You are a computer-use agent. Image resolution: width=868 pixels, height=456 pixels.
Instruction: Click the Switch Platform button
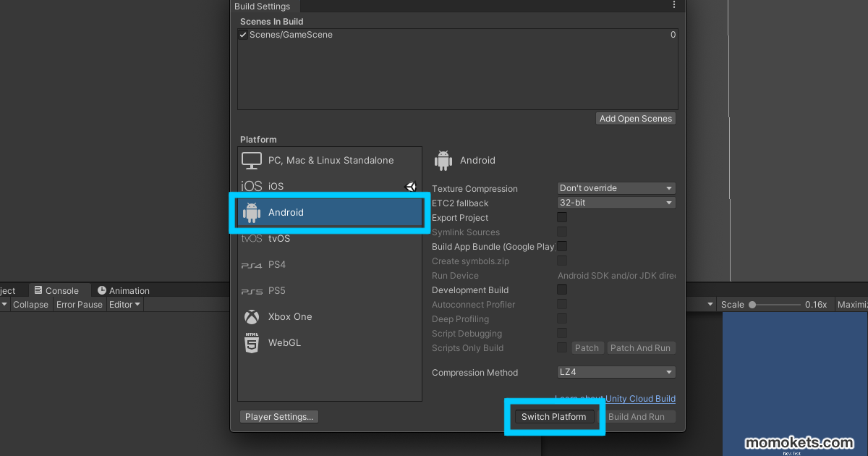point(553,416)
